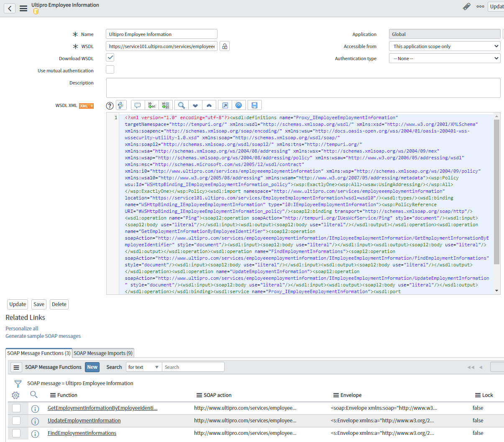Open the blue editor help icon

[238, 105]
